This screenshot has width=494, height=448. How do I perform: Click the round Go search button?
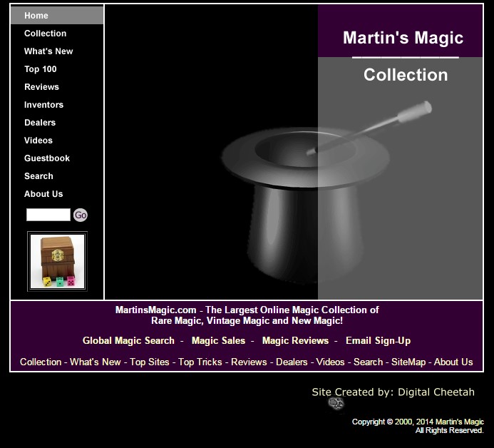81,215
